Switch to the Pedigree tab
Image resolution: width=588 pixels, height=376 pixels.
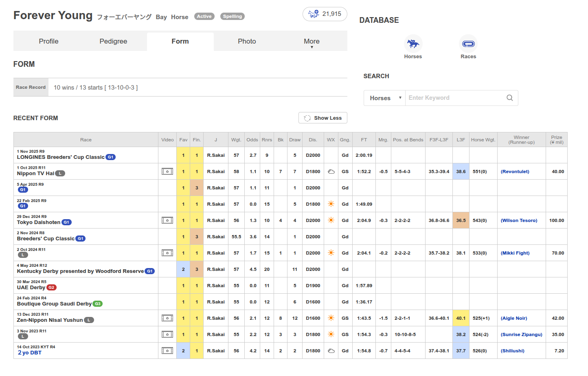pyautogui.click(x=113, y=42)
